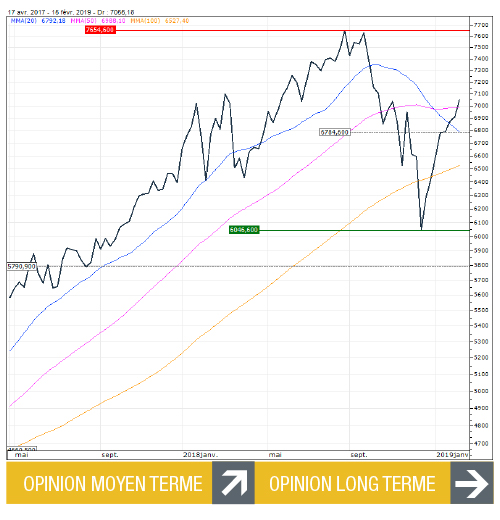This screenshot has height=520, width=500.
Task: Click the OPINION LONG TERME banner
Action: 353,482
